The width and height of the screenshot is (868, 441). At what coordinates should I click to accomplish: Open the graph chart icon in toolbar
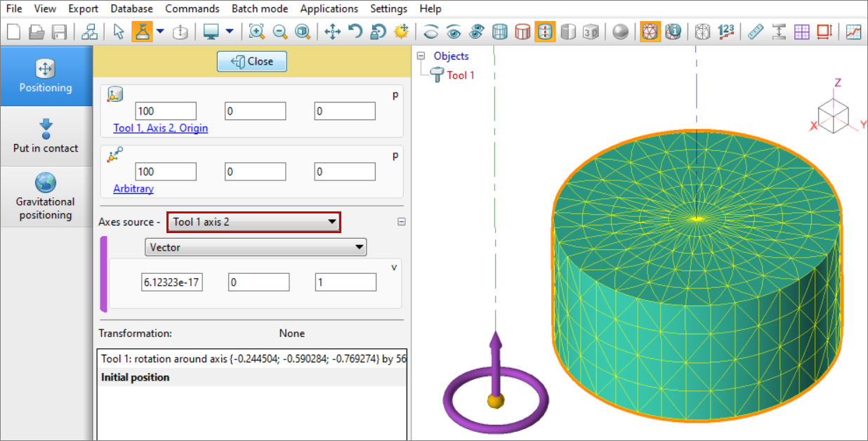pos(854,32)
